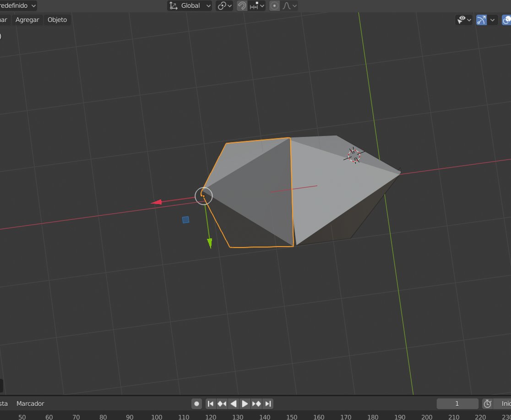Play the animation in reverse

(234, 404)
